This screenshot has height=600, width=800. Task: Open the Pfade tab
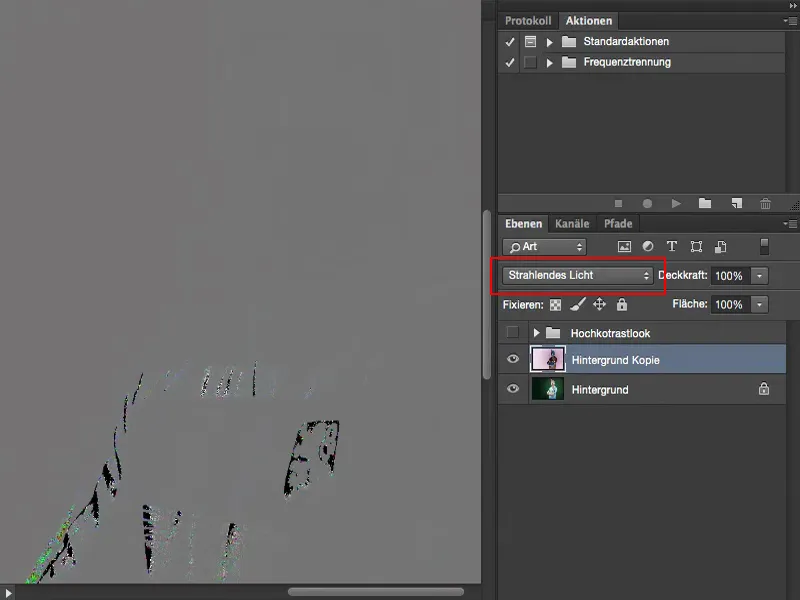618,223
